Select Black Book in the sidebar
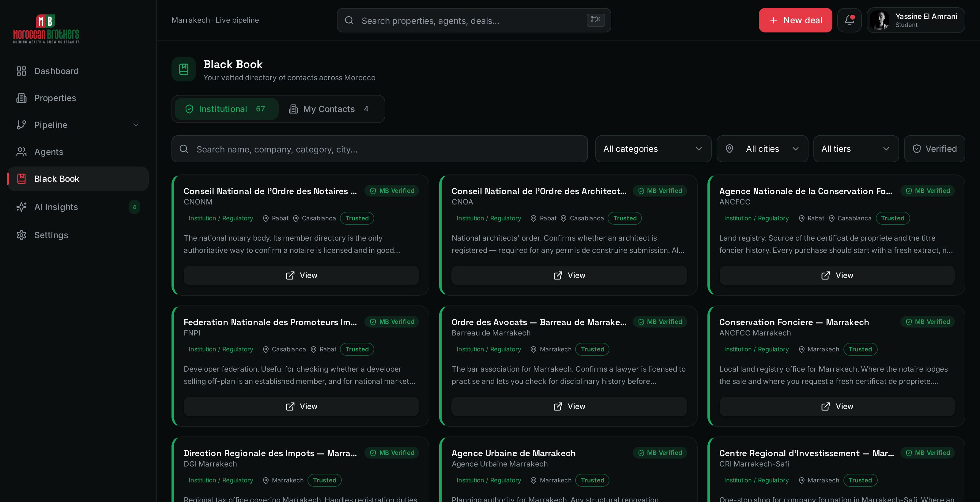This screenshot has height=502, width=980. tap(78, 179)
